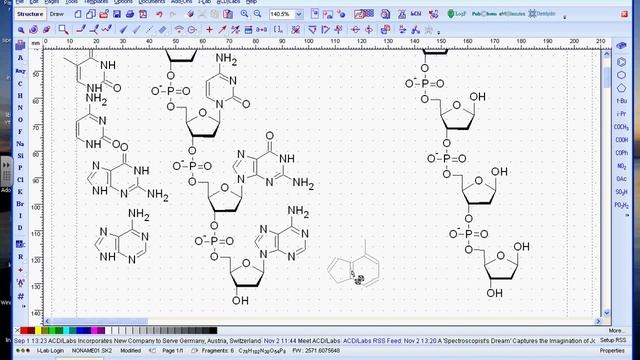The height and width of the screenshot is (360, 640).
Task: Pick the yellow color swatch in palette
Action: 38,330
